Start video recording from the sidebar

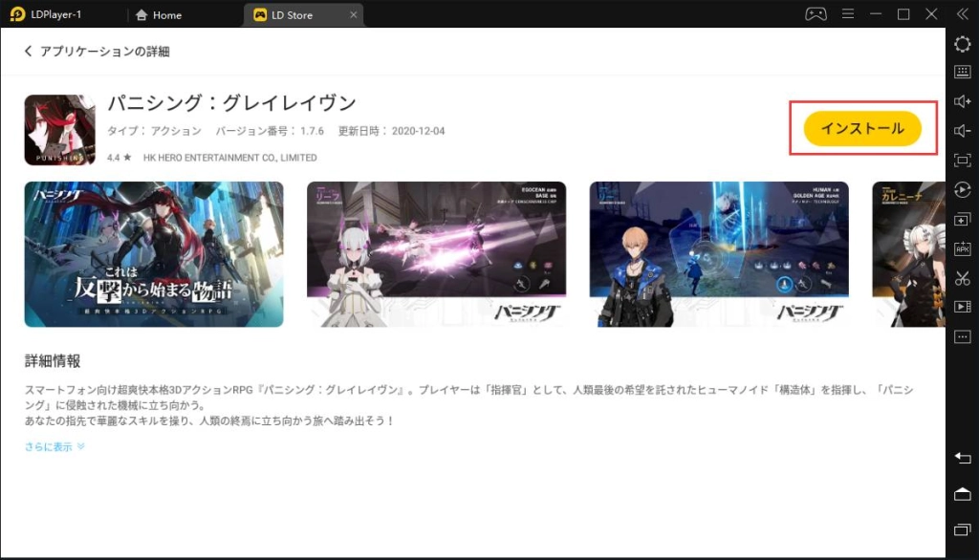click(x=962, y=307)
